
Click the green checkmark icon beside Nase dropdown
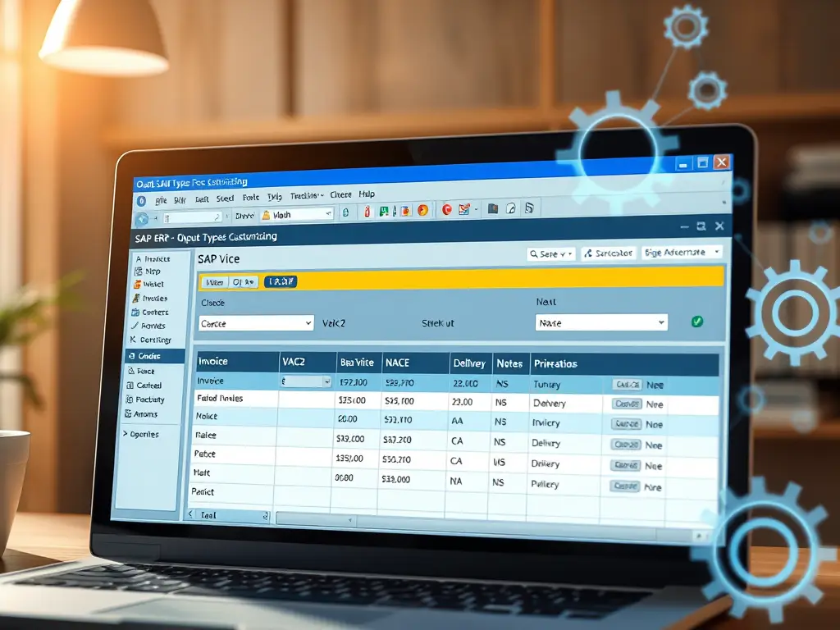pyautogui.click(x=696, y=322)
